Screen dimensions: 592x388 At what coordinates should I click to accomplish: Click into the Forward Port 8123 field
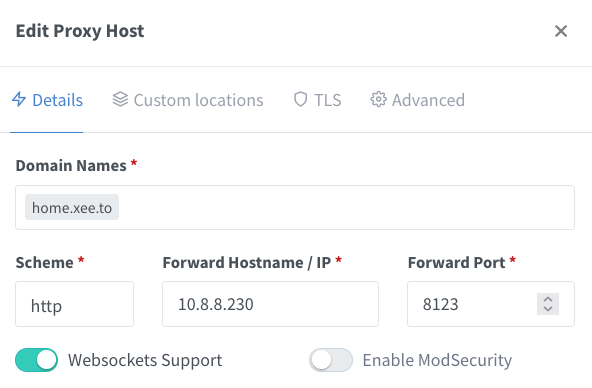tap(472, 304)
